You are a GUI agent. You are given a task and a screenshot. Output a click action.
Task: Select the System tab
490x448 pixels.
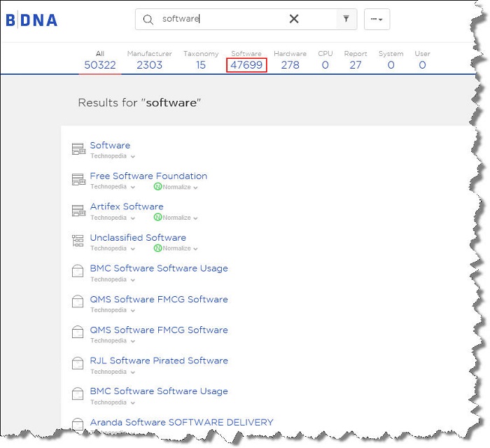pos(391,60)
